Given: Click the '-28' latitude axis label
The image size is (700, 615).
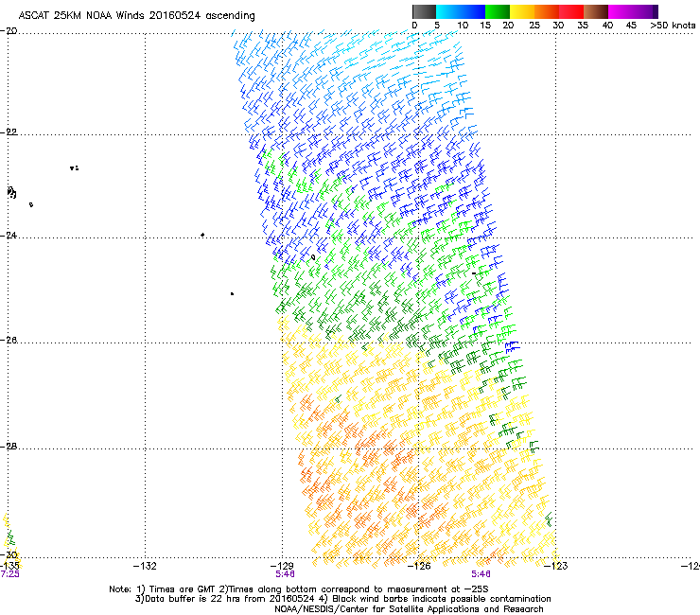Looking at the screenshot, I should [x=9, y=447].
